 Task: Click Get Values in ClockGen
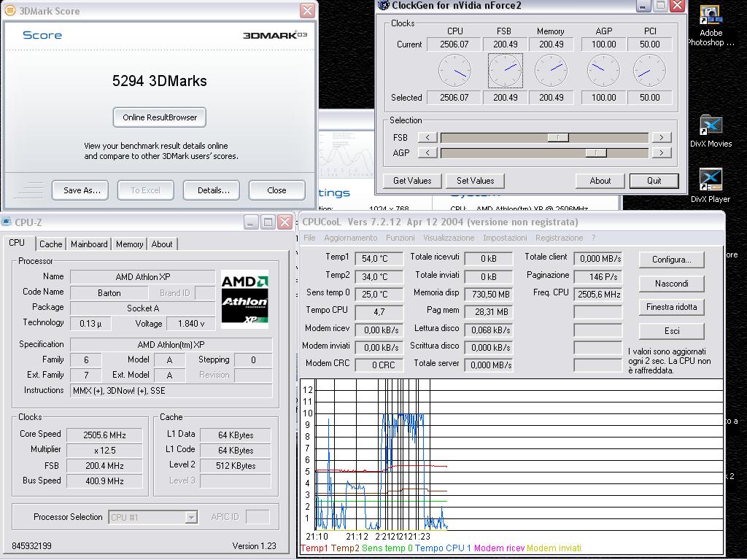(x=413, y=181)
